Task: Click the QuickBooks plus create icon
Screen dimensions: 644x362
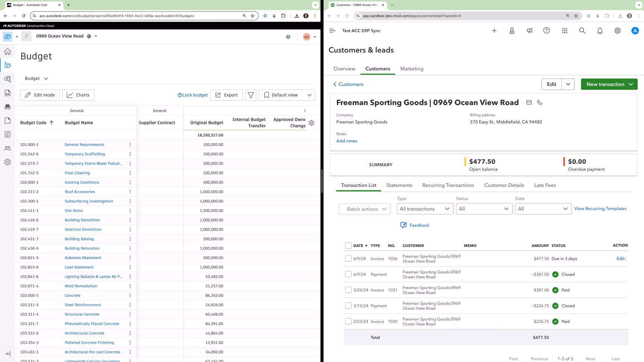Action: click(x=494, y=31)
